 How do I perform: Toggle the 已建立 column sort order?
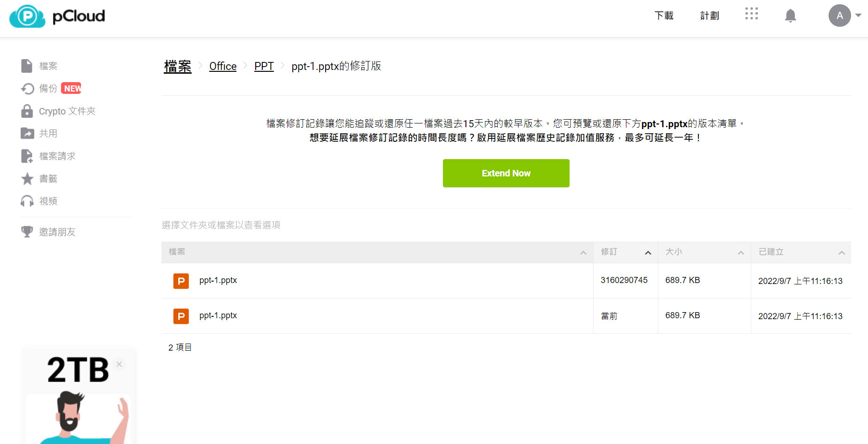[x=841, y=253]
